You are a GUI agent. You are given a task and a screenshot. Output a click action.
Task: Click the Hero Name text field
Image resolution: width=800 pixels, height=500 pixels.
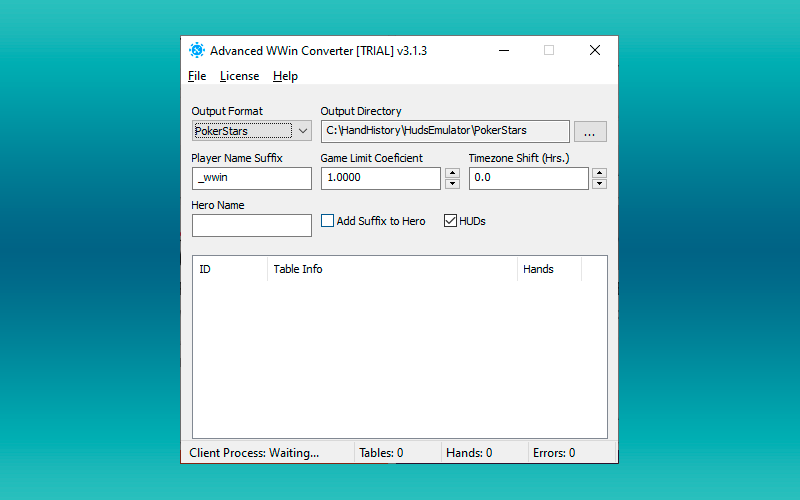[x=251, y=225]
